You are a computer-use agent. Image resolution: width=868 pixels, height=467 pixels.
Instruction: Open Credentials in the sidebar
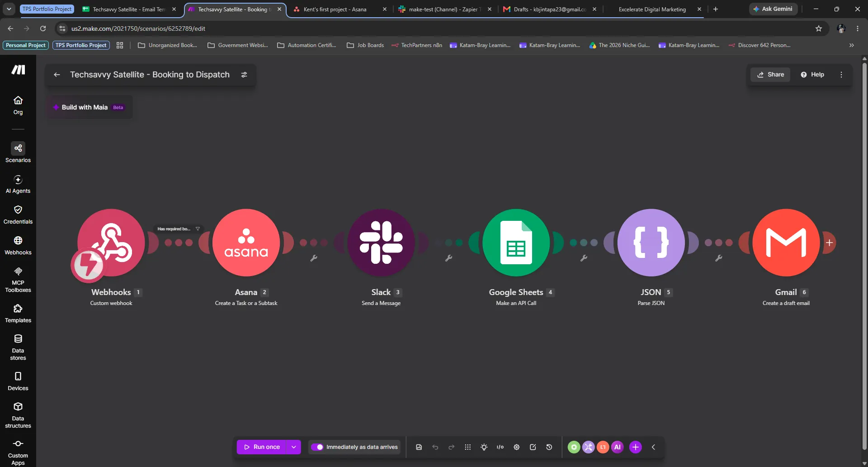pos(18,215)
